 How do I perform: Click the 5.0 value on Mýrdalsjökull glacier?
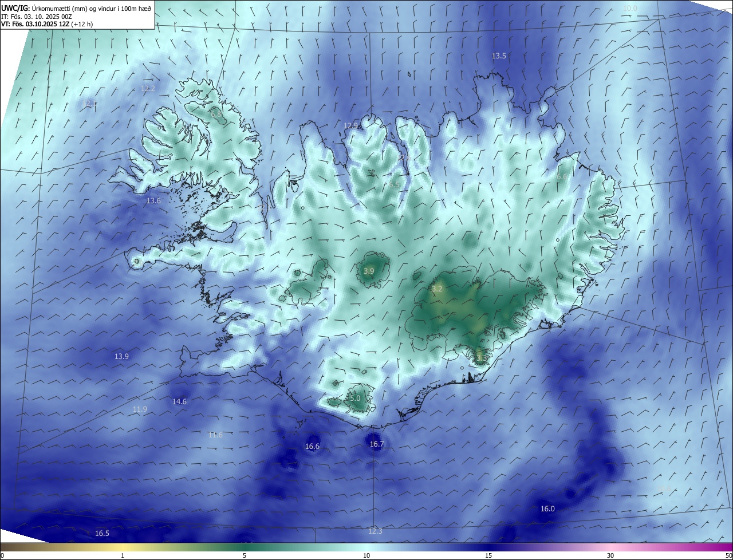coord(354,398)
